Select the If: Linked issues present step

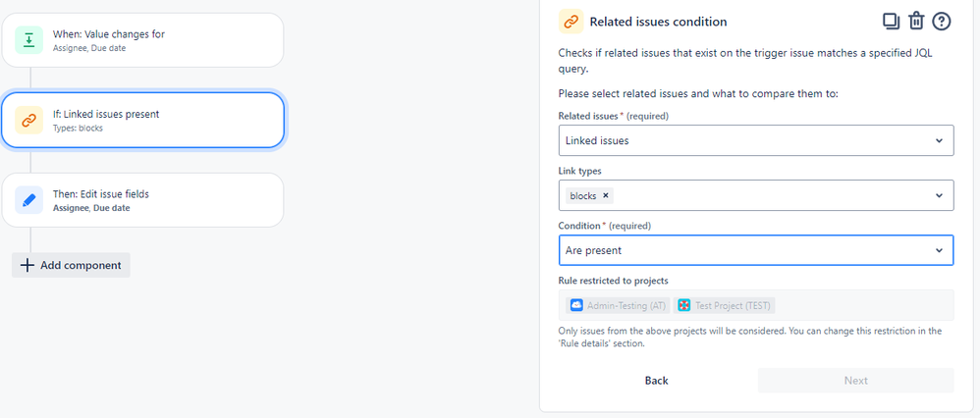click(x=142, y=121)
